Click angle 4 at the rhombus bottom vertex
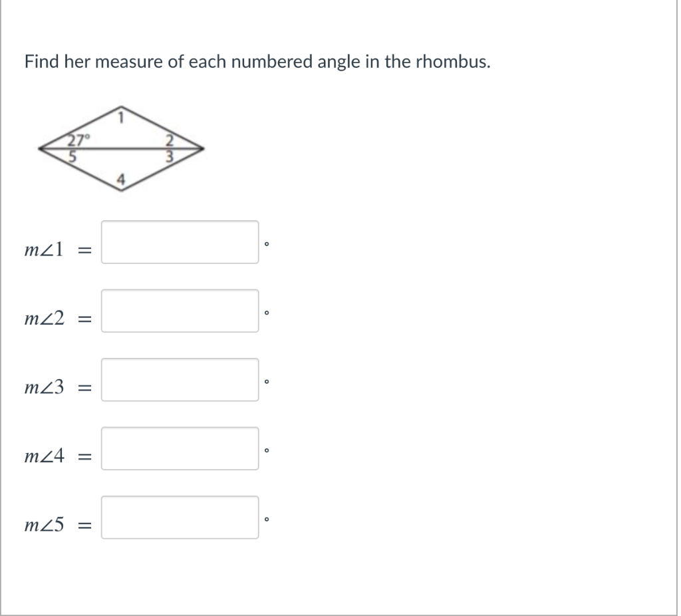This screenshot has height=616, width=681. pyautogui.click(x=120, y=178)
